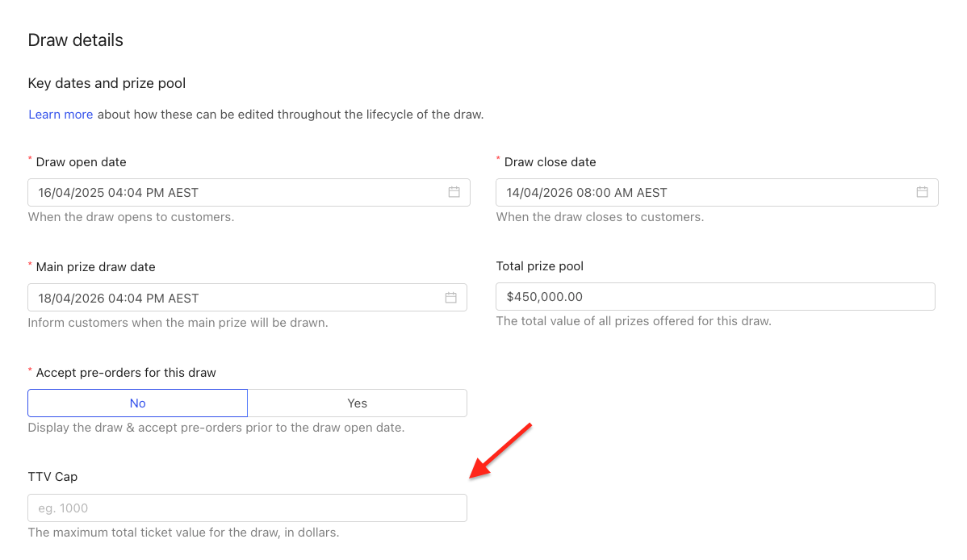Click the "Key dates and prize pool" subheading
This screenshot has width=967, height=560.
(107, 84)
